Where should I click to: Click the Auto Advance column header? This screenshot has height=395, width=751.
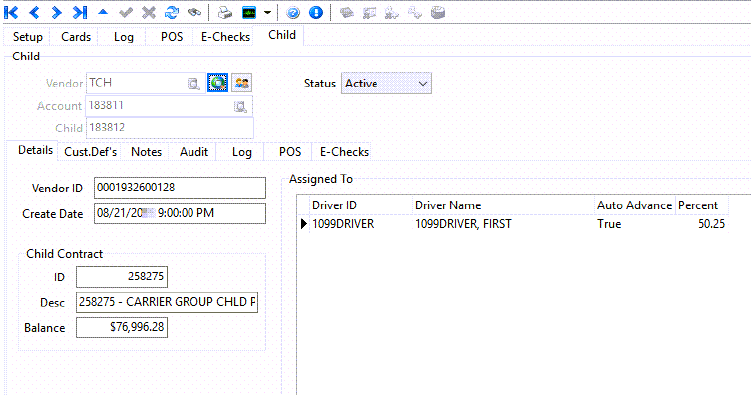click(x=635, y=205)
